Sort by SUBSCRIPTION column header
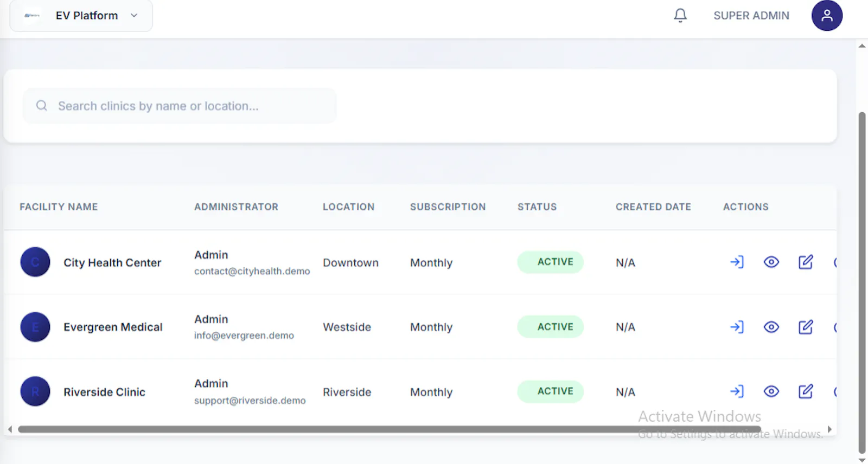Image resolution: width=868 pixels, height=464 pixels. point(448,207)
